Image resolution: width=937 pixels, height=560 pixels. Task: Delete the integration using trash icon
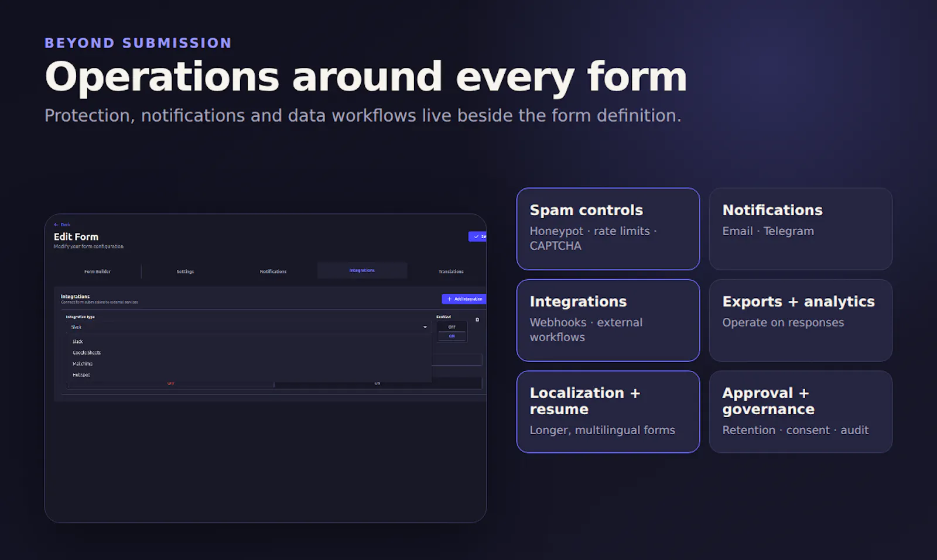tap(477, 319)
